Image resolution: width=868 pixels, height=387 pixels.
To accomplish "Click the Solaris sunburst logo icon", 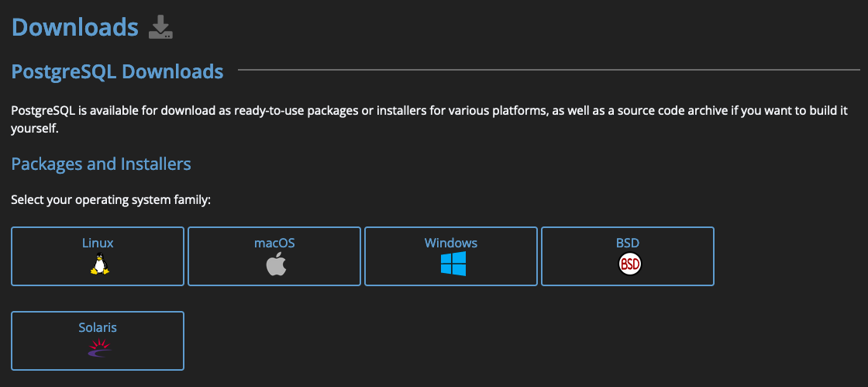I will pyautogui.click(x=98, y=349).
